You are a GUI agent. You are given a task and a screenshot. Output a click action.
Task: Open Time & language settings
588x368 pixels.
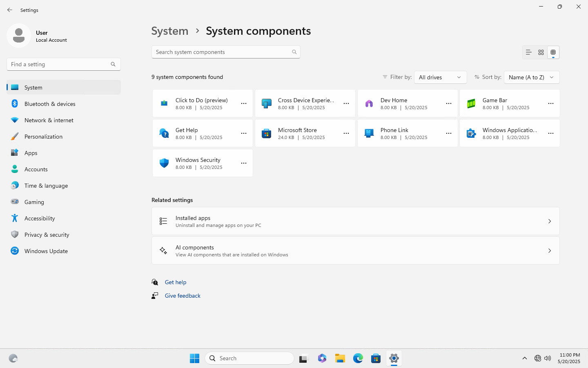64,186
